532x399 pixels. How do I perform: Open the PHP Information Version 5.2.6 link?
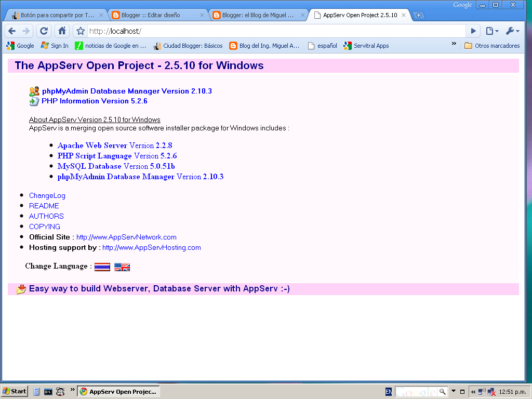pos(95,101)
